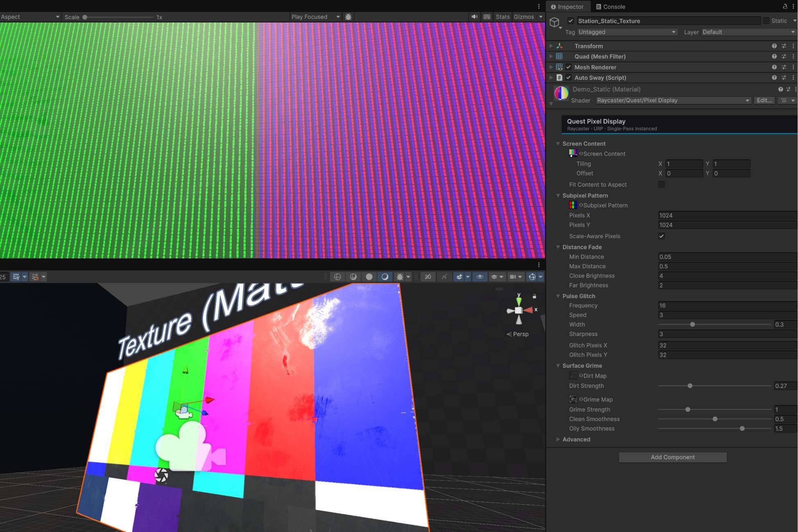Check Fit Content to Aspect
Screen dimensions: 798x532
click(661, 185)
